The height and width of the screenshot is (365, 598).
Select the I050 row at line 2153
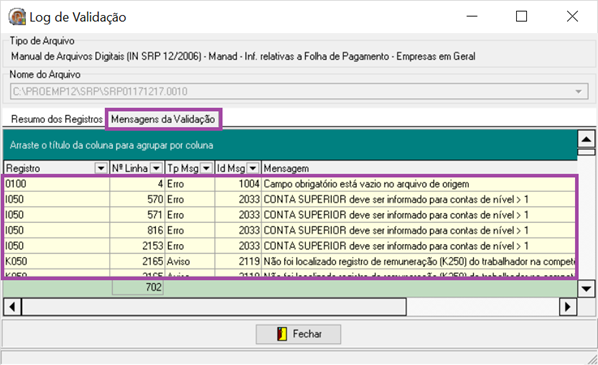pos(290,246)
